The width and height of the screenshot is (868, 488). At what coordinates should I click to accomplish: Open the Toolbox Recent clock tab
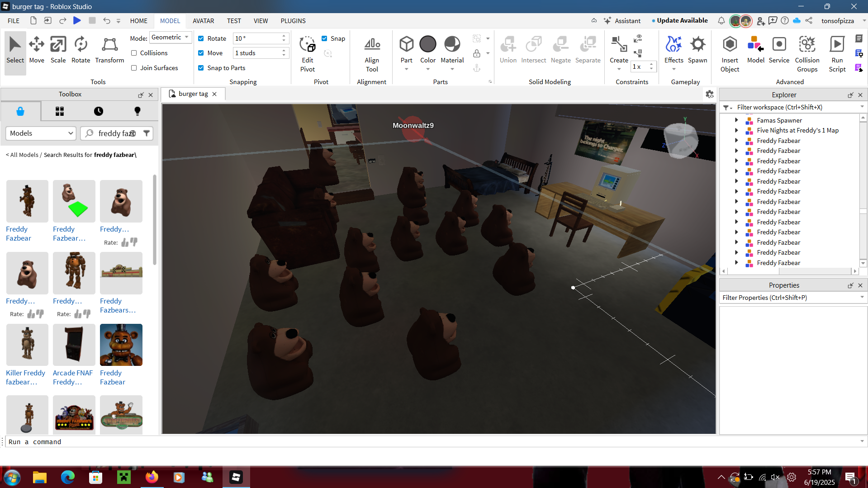tap(99, 111)
